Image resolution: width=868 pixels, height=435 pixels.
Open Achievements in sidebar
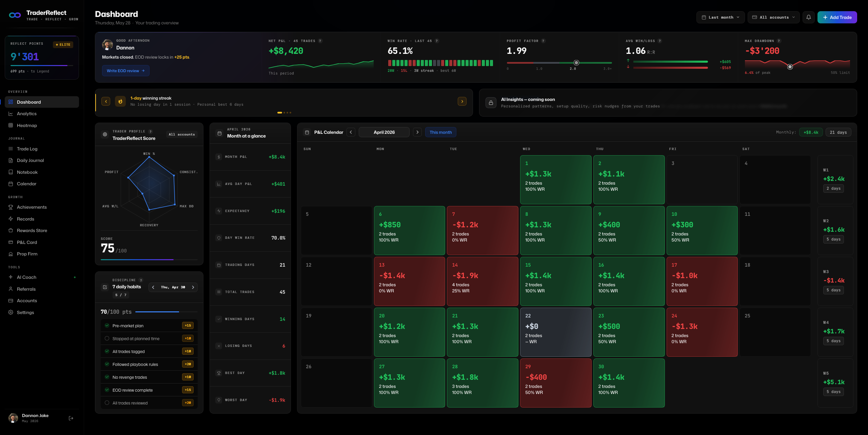tap(42, 207)
